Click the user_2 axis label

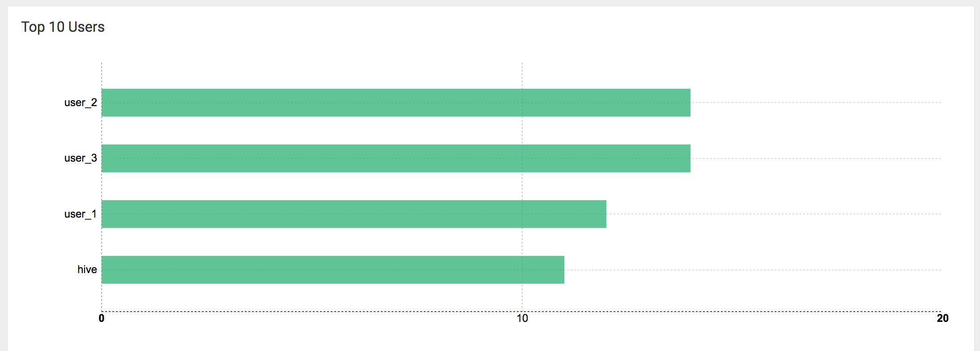point(81,103)
